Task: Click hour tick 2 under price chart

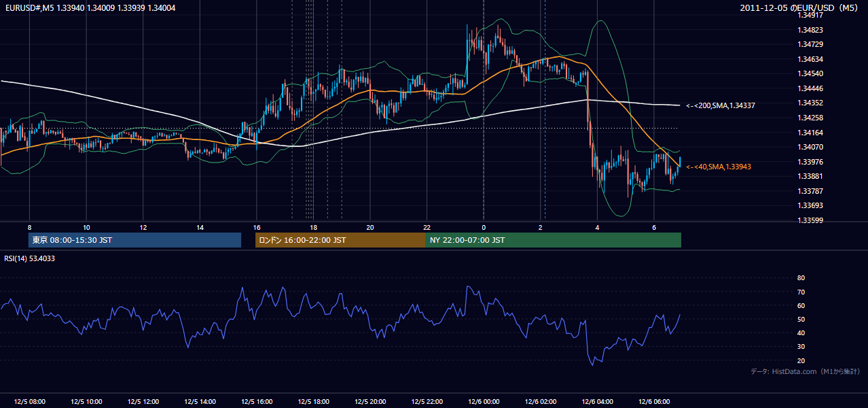Action: click(x=541, y=227)
